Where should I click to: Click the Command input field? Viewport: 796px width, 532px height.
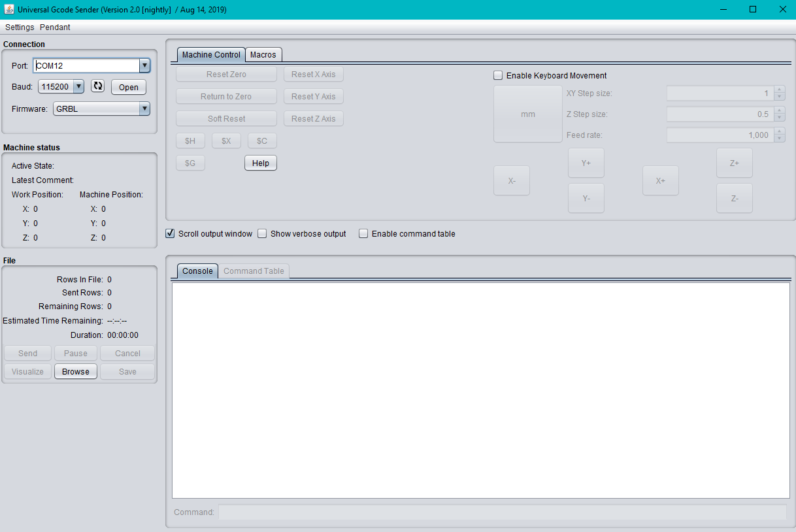(503, 512)
